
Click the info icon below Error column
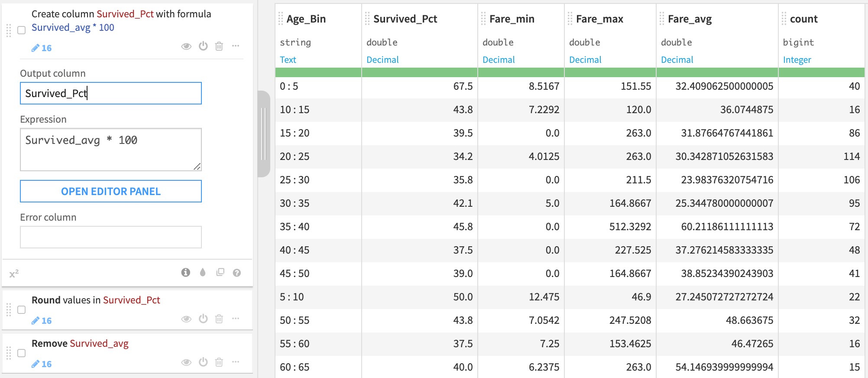point(186,272)
